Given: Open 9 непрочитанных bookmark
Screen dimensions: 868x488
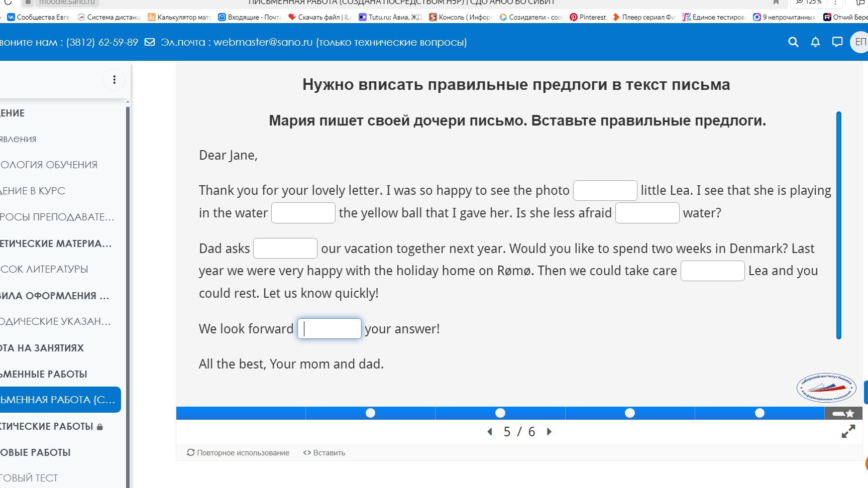Looking at the screenshot, I should click(784, 17).
